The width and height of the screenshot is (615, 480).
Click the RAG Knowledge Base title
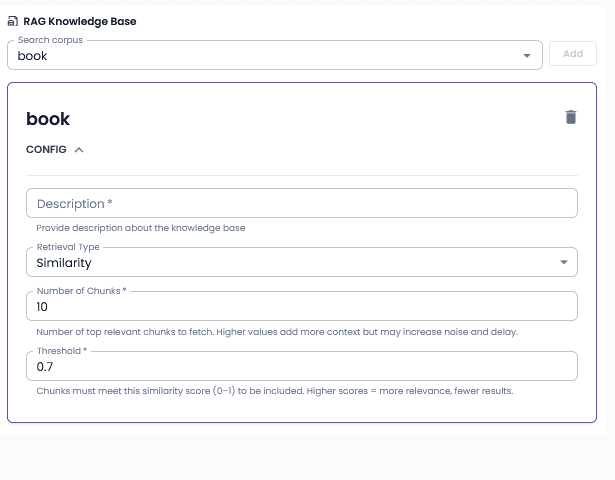[x=80, y=21]
